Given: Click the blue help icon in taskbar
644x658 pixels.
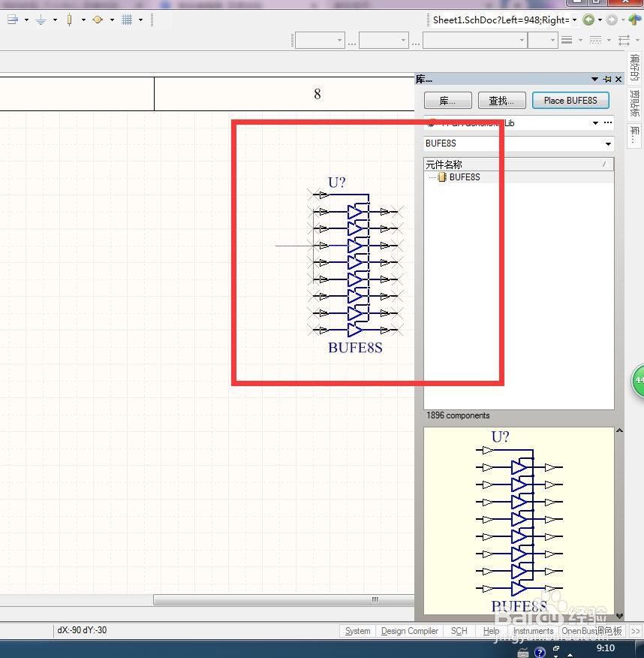Looking at the screenshot, I should coord(540,652).
